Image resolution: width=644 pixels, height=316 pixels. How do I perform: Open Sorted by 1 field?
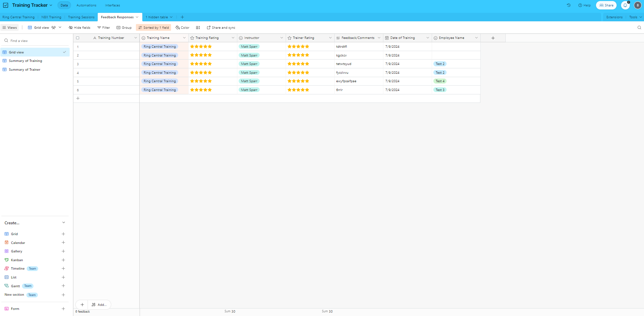tap(153, 28)
